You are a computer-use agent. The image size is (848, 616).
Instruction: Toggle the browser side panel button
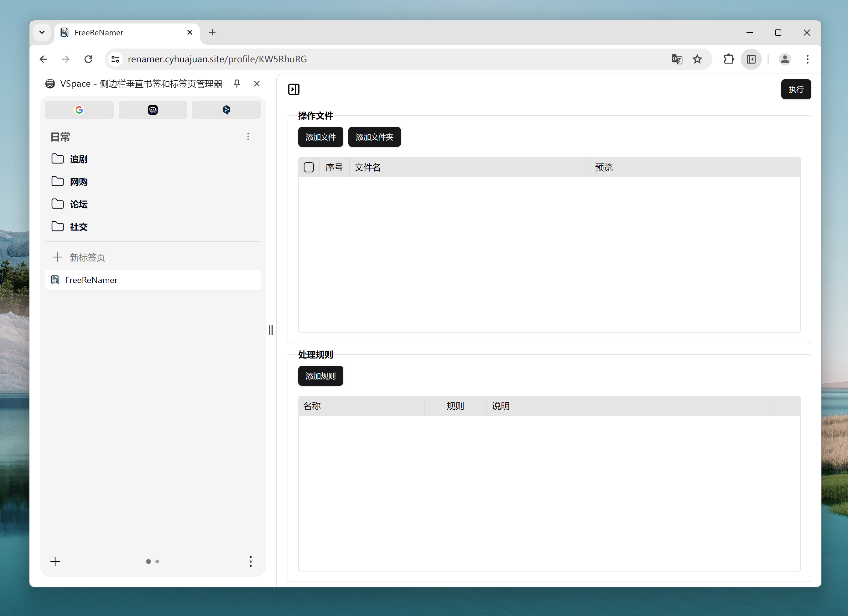click(x=751, y=59)
